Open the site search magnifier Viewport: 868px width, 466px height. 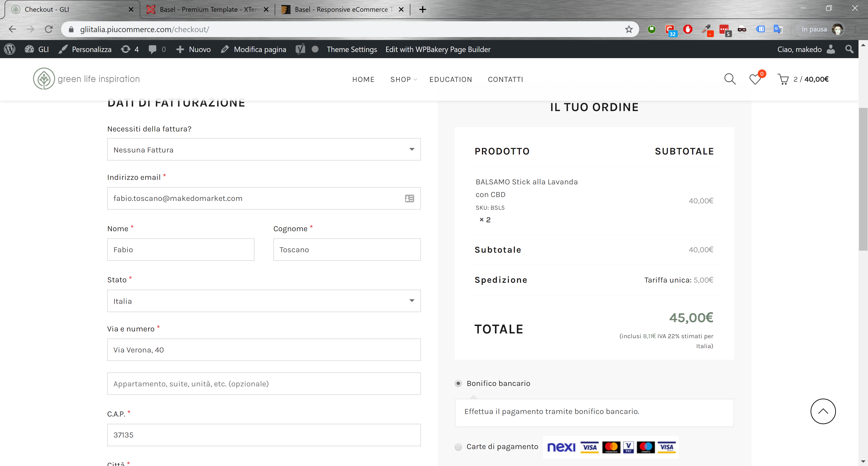pyautogui.click(x=730, y=79)
